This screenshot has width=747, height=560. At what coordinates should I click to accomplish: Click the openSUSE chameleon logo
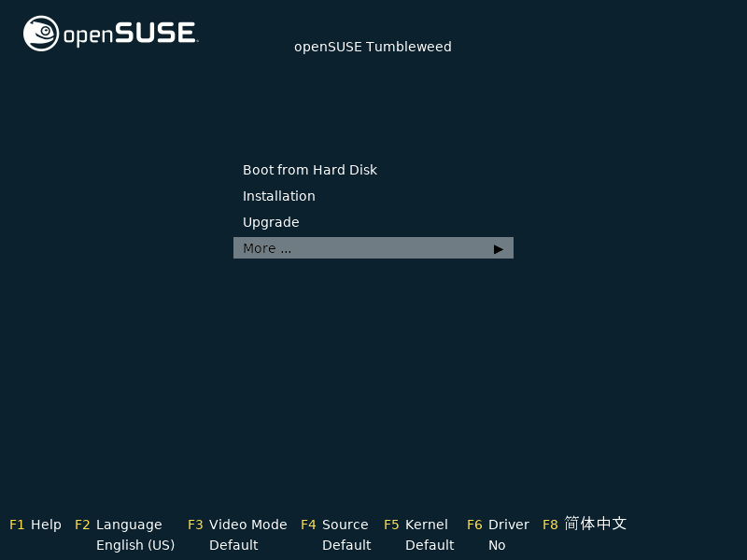click(39, 33)
